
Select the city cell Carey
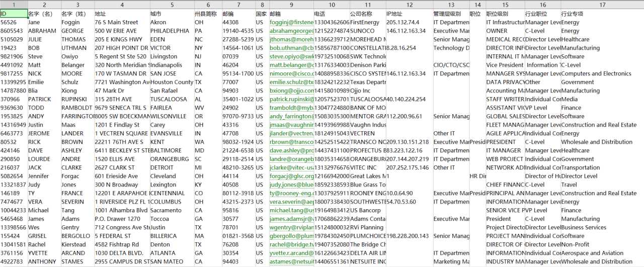click(172, 125)
